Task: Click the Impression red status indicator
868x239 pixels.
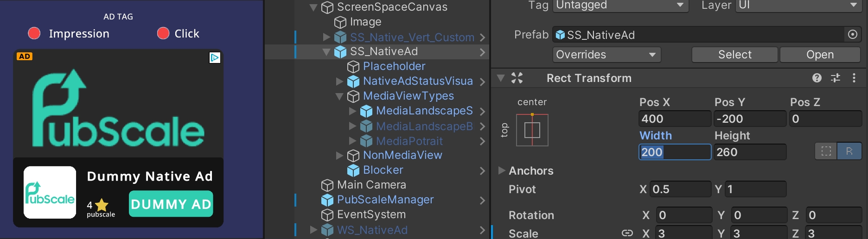Action: click(x=34, y=33)
